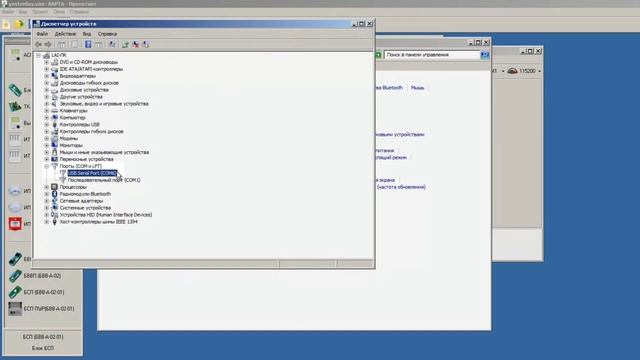Image resolution: width=640 pixels, height=360 pixels.
Task: Select БВВП (БВВ-А-02) sidebar item
Action: click(42, 276)
